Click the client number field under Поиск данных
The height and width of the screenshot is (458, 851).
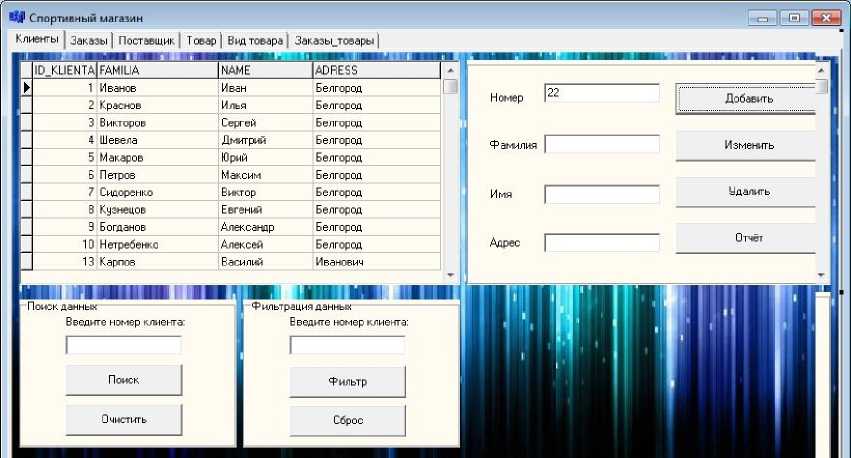124,345
